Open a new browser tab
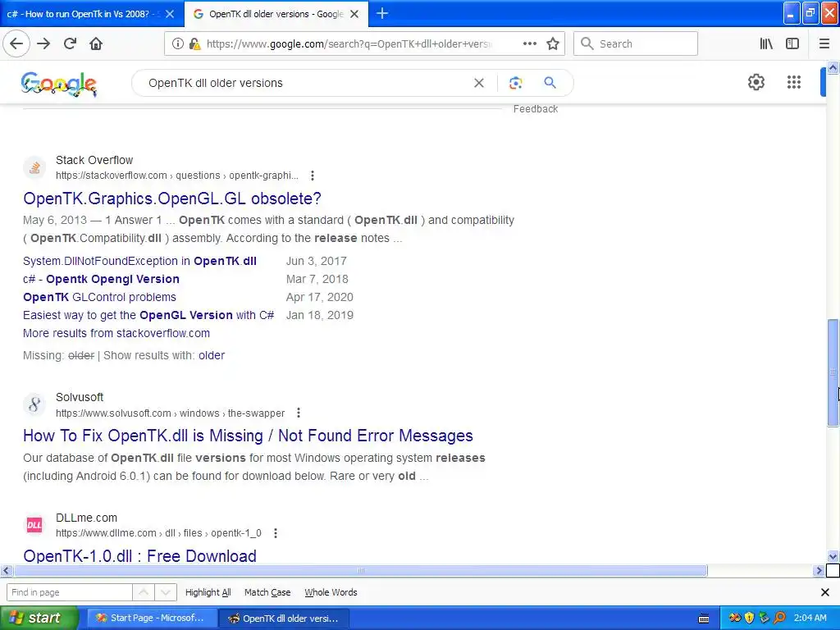 (382, 13)
